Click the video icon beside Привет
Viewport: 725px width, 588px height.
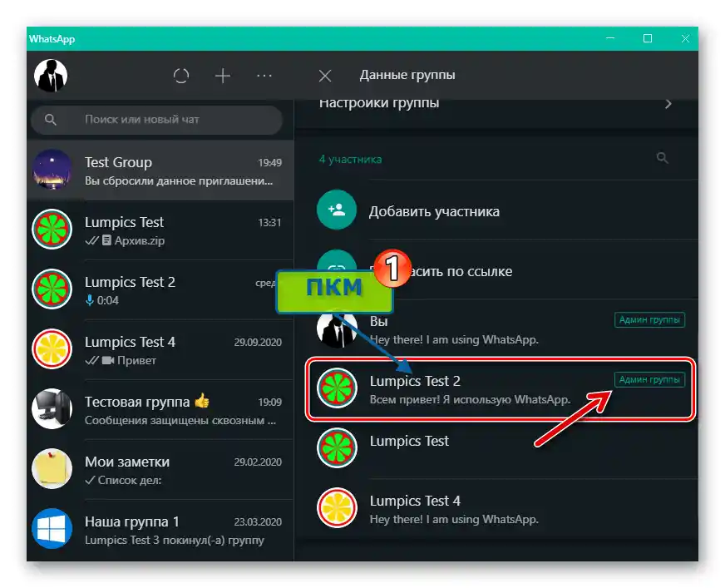click(x=108, y=360)
